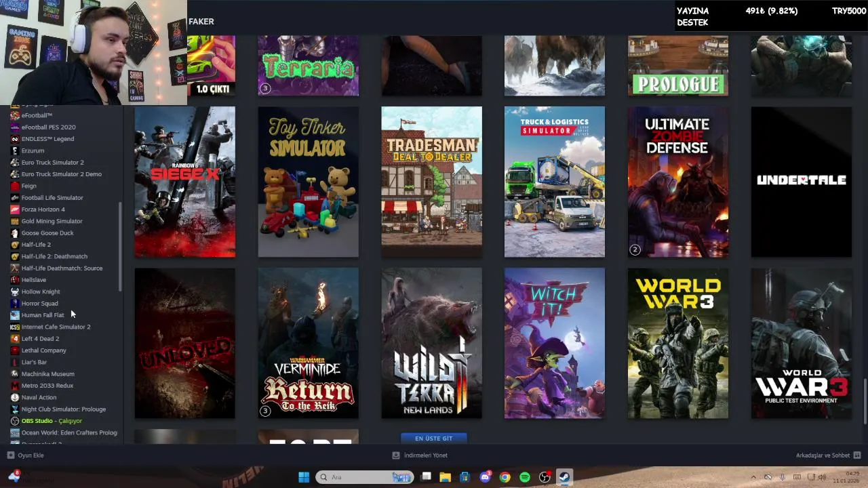Open the Unloved game cover

[x=185, y=343]
